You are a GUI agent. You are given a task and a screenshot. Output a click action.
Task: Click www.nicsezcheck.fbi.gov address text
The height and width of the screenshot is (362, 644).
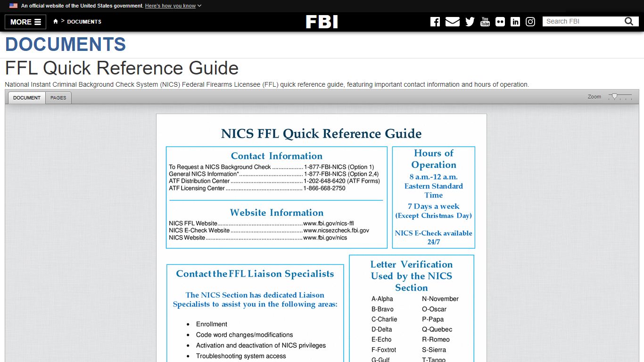pyautogui.click(x=336, y=230)
